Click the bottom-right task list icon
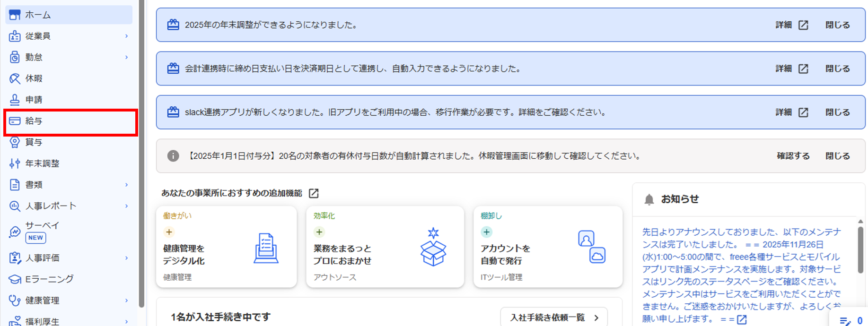Screen dimensions: 868x326 (x=845, y=321)
